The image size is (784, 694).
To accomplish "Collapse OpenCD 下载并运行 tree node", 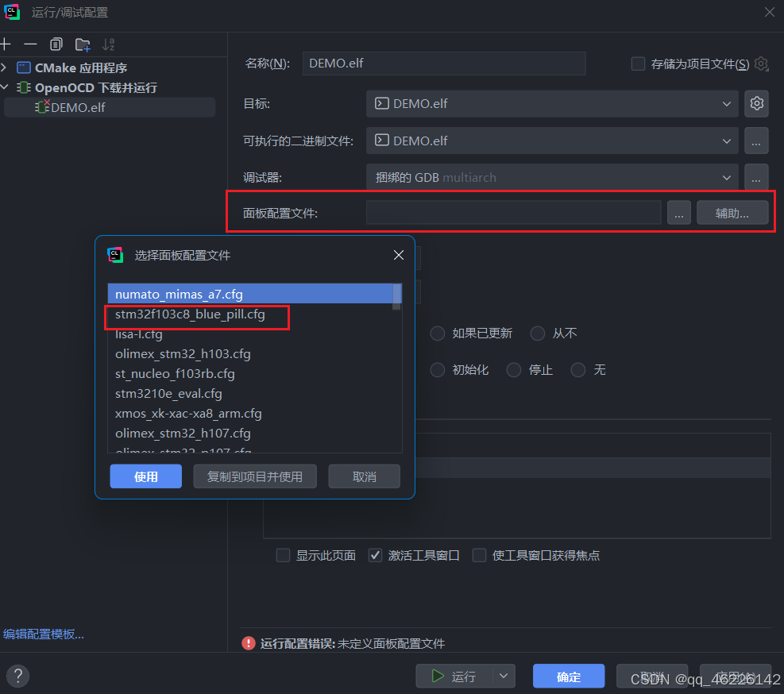I will coord(4,87).
